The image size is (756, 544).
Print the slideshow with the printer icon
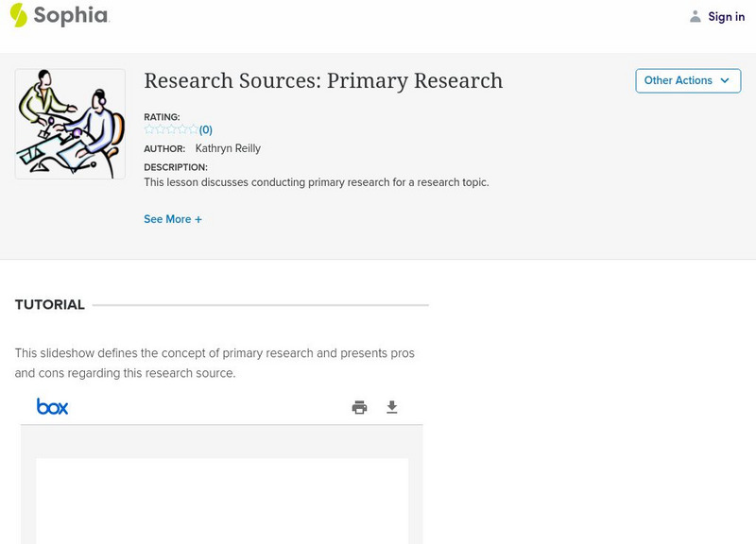click(359, 407)
